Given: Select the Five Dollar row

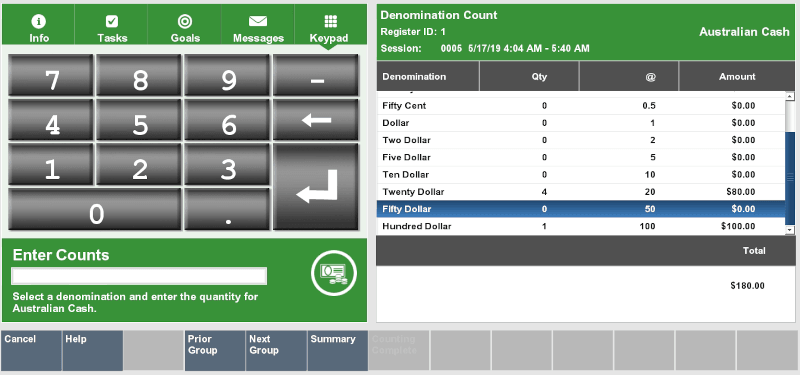Looking at the screenshot, I should click(581, 158).
